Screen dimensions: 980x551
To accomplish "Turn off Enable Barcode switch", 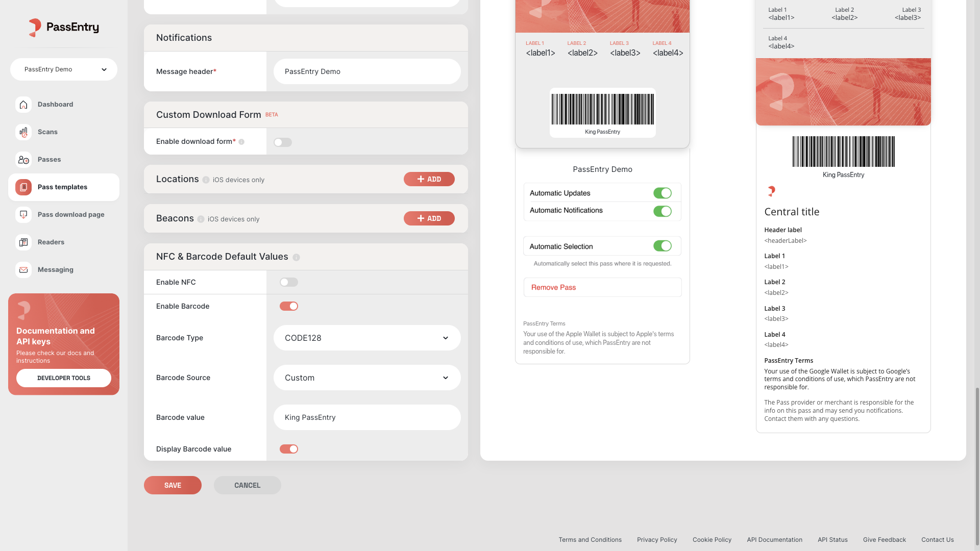I will 289,306.
